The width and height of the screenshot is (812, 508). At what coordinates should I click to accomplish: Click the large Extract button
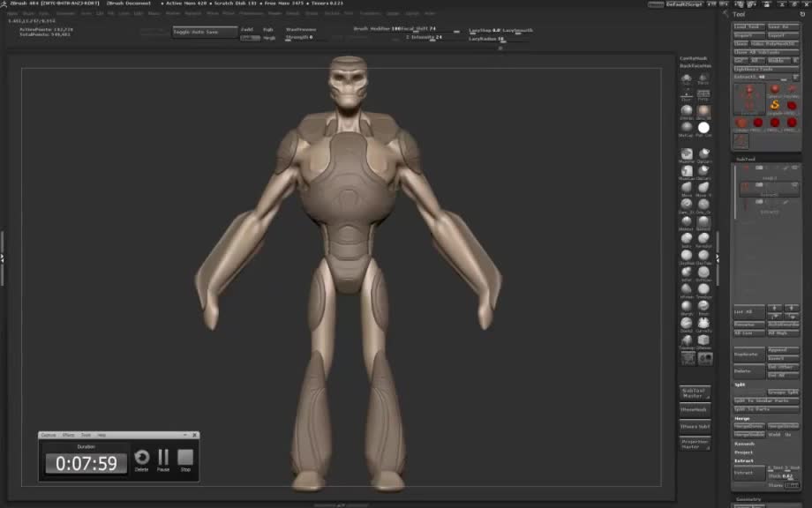point(748,473)
